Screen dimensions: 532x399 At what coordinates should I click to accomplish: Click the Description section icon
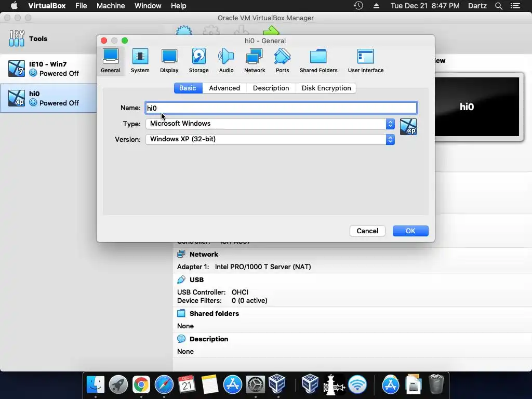click(x=181, y=339)
